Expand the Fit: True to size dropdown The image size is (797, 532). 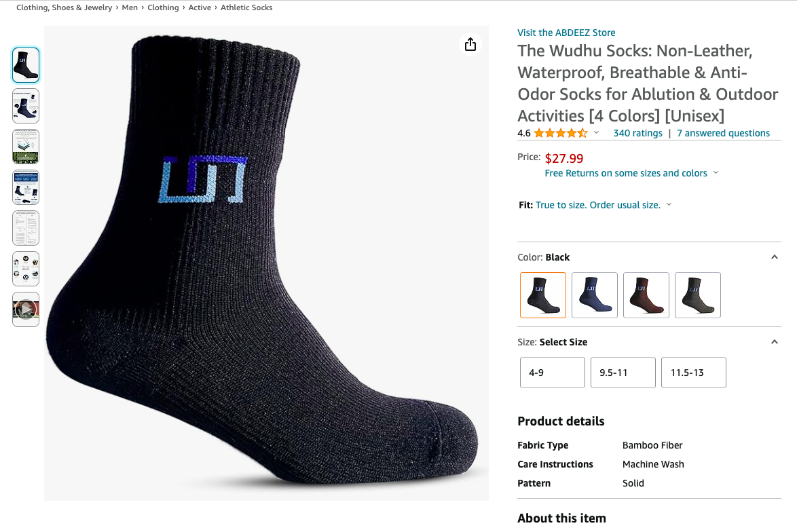(669, 204)
